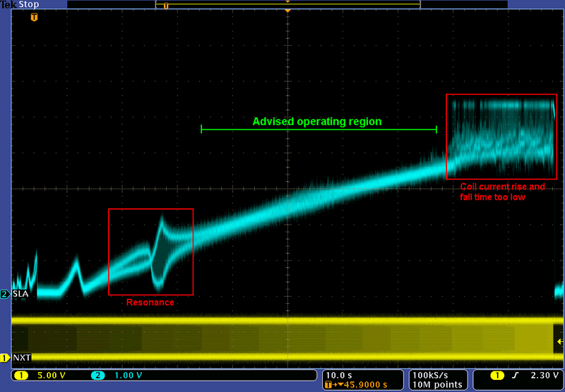The width and height of the screenshot is (565, 392).
Task: Click the orange center triangle above the graticule
Action: (x=287, y=11)
